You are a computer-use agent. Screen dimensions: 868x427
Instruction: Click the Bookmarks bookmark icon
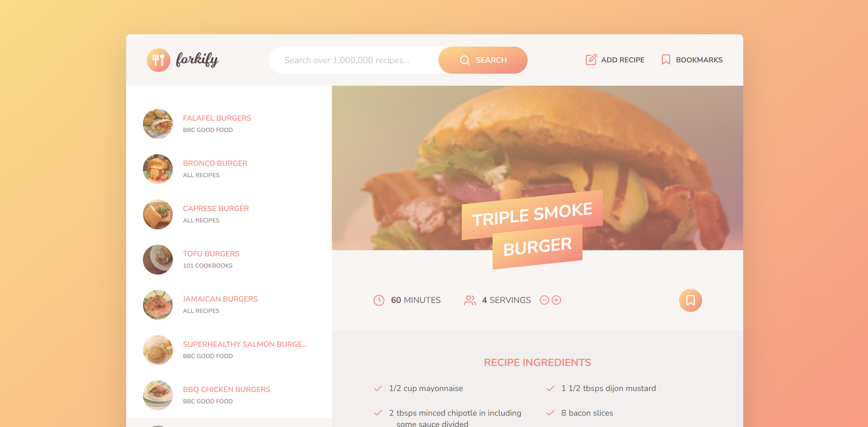pyautogui.click(x=665, y=60)
